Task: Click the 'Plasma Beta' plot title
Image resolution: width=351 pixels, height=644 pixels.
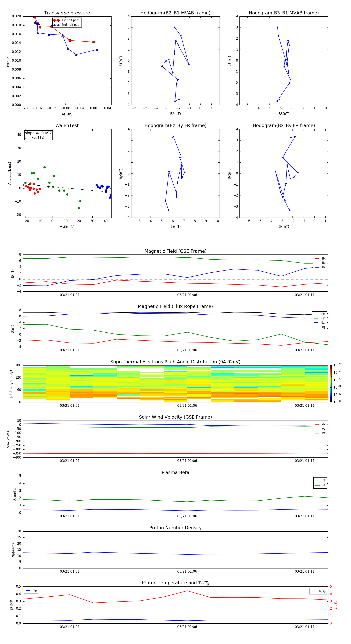Action: [175, 472]
